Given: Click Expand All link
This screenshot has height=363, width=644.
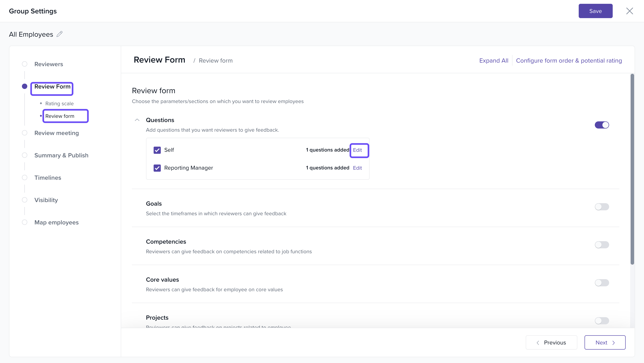Looking at the screenshot, I should coord(494,60).
